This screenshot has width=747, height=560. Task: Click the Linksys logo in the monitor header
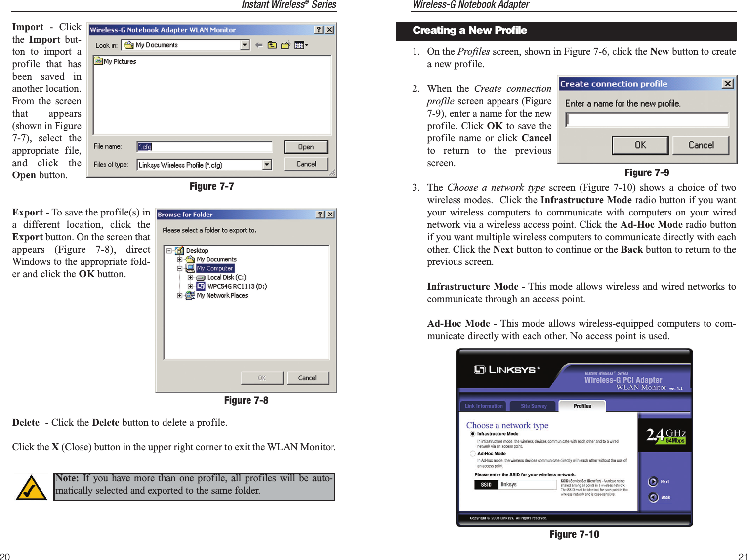click(x=506, y=370)
